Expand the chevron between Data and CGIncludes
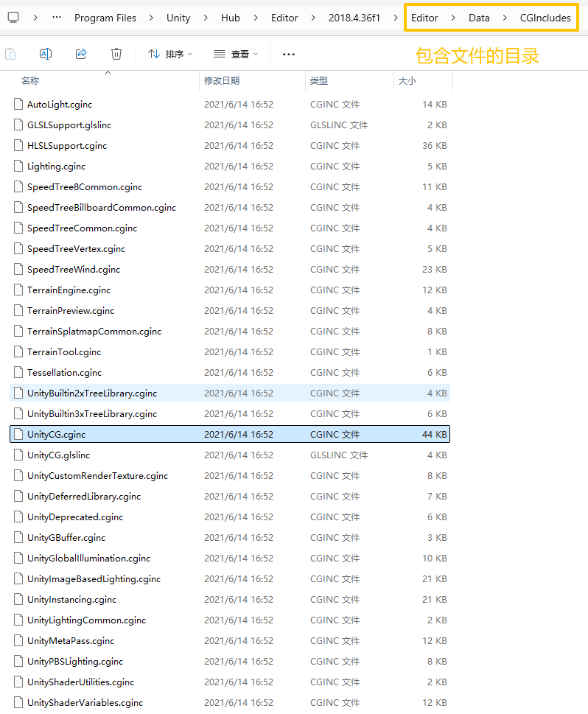 (505, 18)
